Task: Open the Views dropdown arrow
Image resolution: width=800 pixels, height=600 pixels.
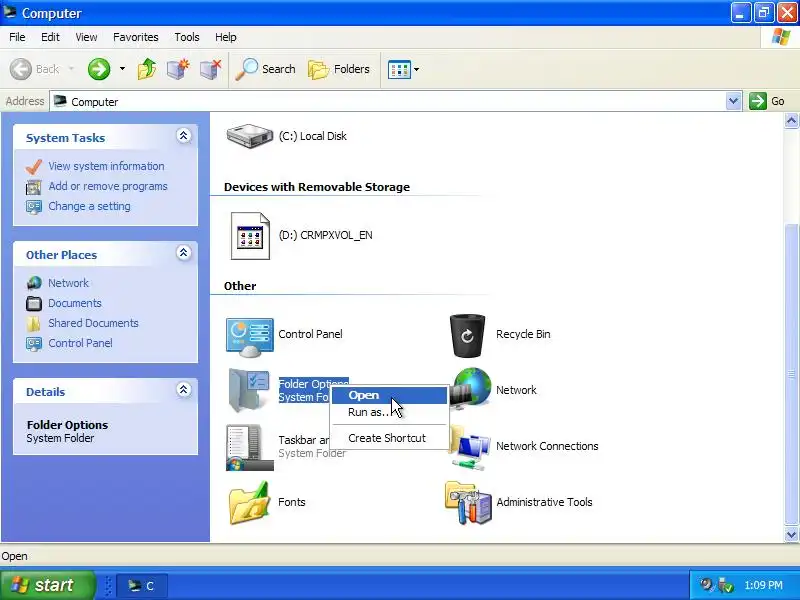Action: pos(416,69)
